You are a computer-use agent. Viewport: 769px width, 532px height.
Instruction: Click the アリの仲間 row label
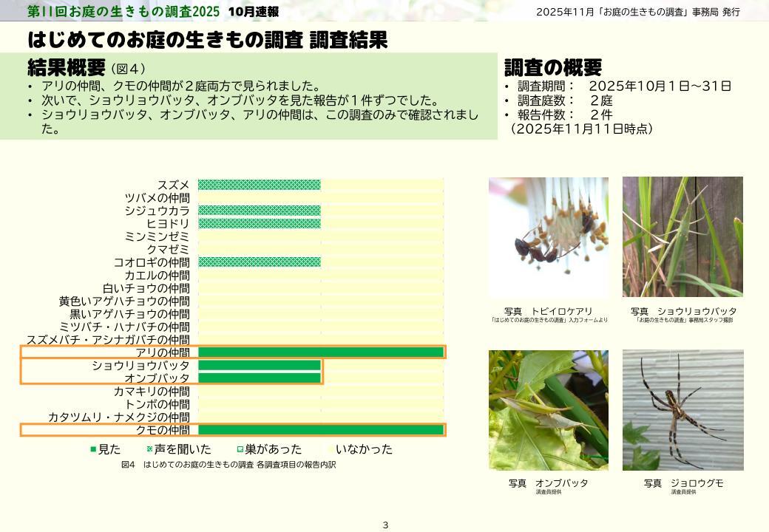[x=163, y=352]
